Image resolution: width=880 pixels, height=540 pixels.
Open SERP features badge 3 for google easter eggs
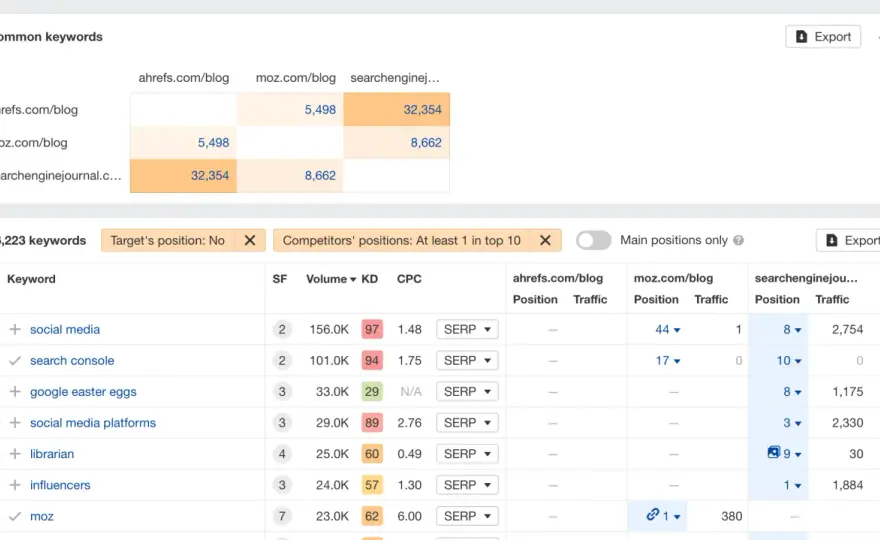point(282,392)
